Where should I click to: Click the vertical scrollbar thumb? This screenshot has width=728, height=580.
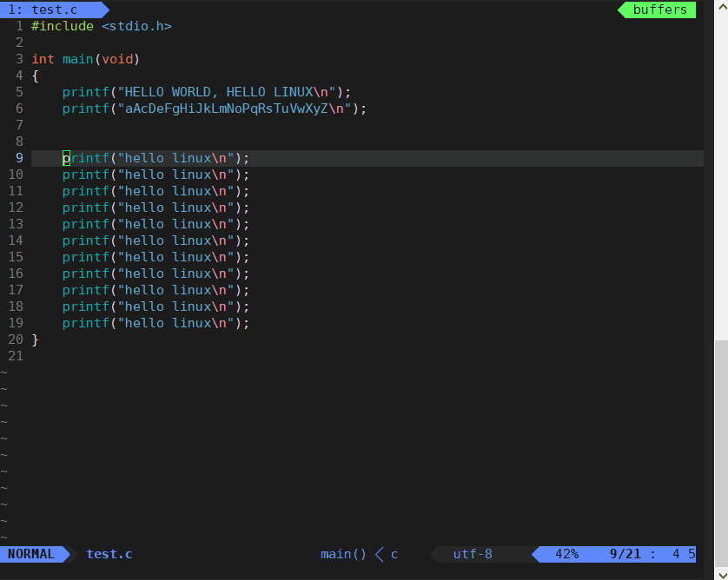coord(722,454)
